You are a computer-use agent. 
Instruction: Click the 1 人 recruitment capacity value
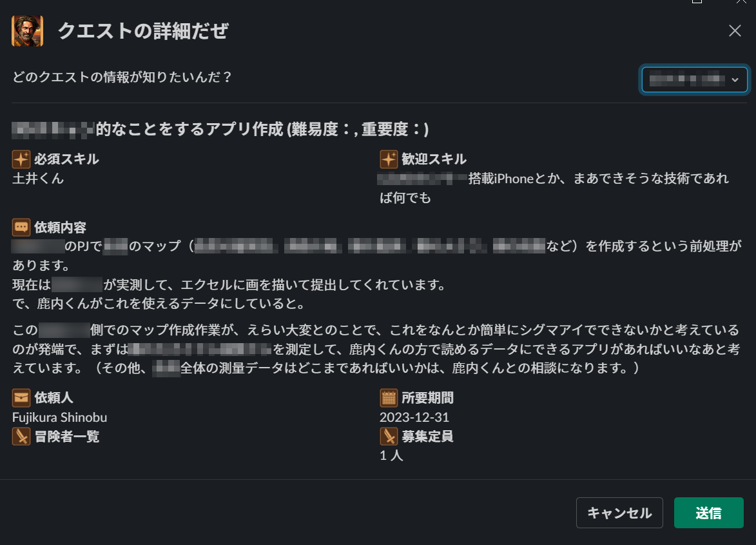click(391, 456)
